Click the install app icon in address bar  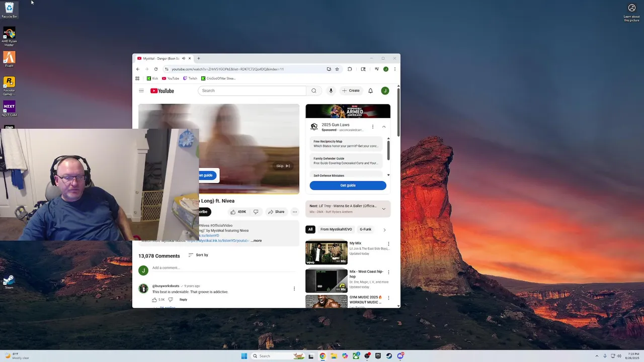(329, 69)
